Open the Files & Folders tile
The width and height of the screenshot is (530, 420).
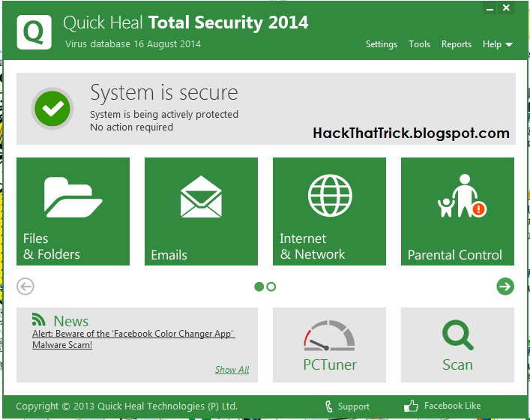[x=73, y=211]
